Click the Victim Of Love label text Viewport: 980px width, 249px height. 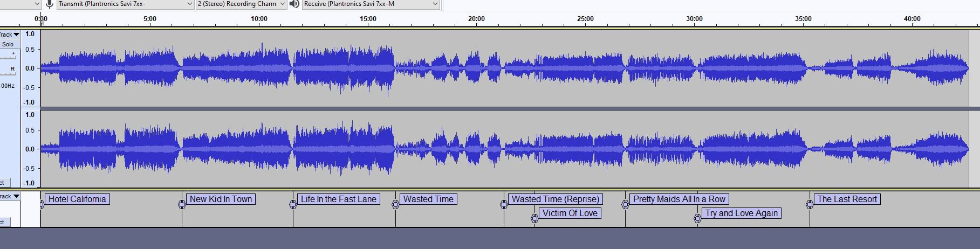click(x=570, y=213)
